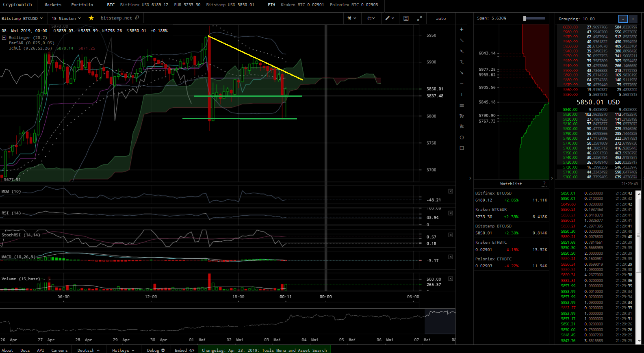Image resolution: width=644 pixels, height=353 pixels.
Task: Close the Volume indicator pane
Action: coord(451,279)
